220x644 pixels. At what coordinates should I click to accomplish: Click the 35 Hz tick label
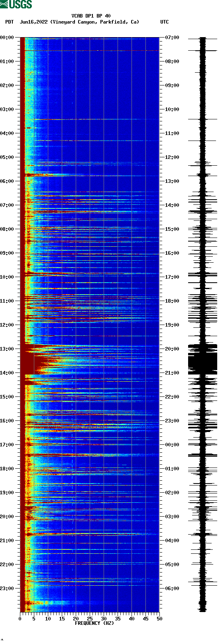(118, 619)
